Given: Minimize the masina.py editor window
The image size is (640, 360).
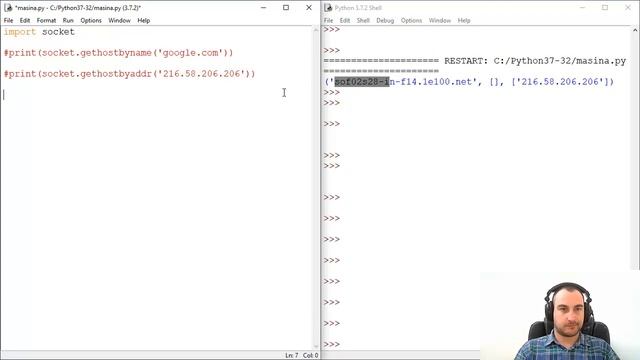Looking at the screenshot, I should point(264,8).
